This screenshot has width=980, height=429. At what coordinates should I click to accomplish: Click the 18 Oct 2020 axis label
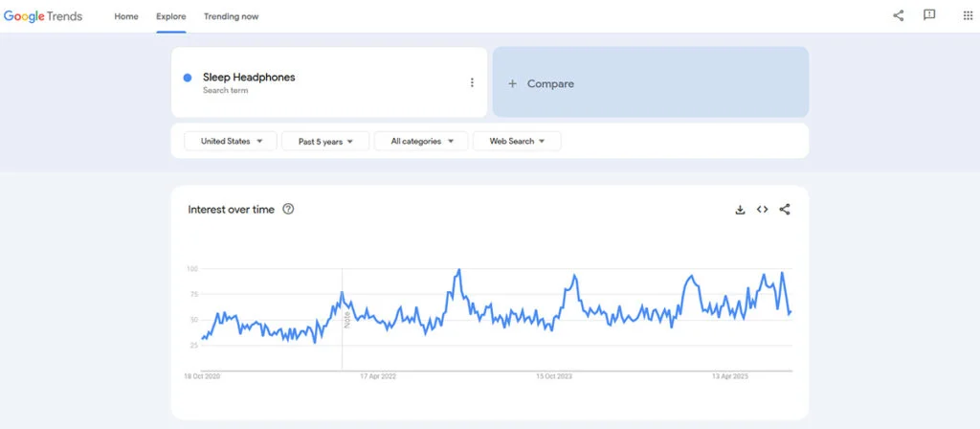pyautogui.click(x=202, y=376)
